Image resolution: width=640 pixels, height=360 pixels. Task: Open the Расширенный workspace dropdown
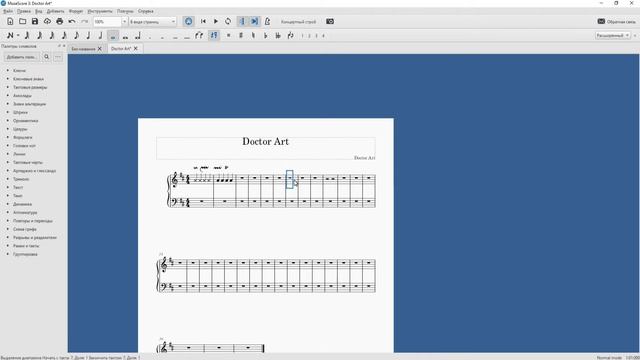pyautogui.click(x=612, y=36)
